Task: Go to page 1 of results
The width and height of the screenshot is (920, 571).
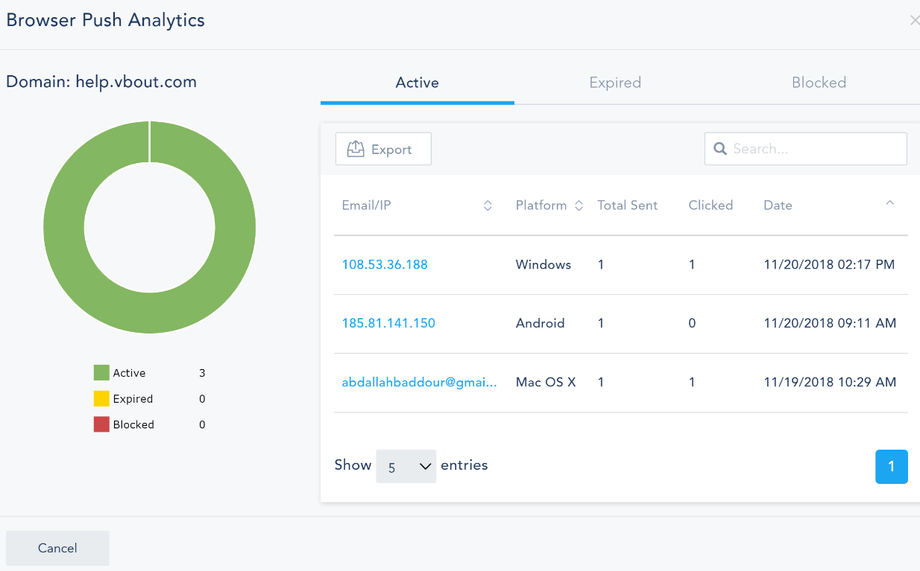Action: (891, 467)
